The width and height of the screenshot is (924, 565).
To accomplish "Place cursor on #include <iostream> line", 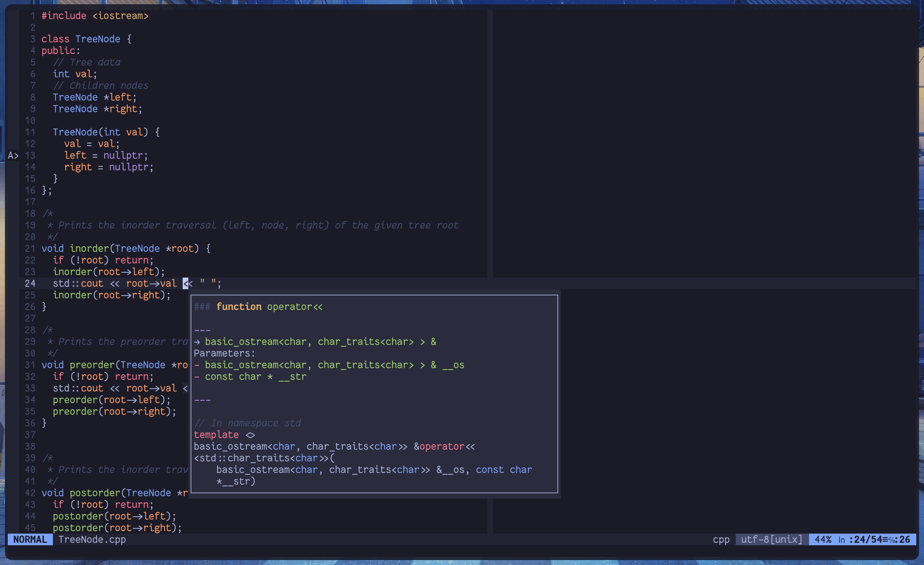I will tap(95, 16).
